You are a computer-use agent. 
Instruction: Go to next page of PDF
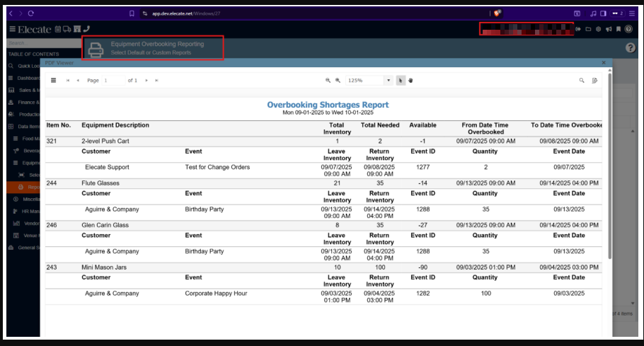[x=146, y=81]
